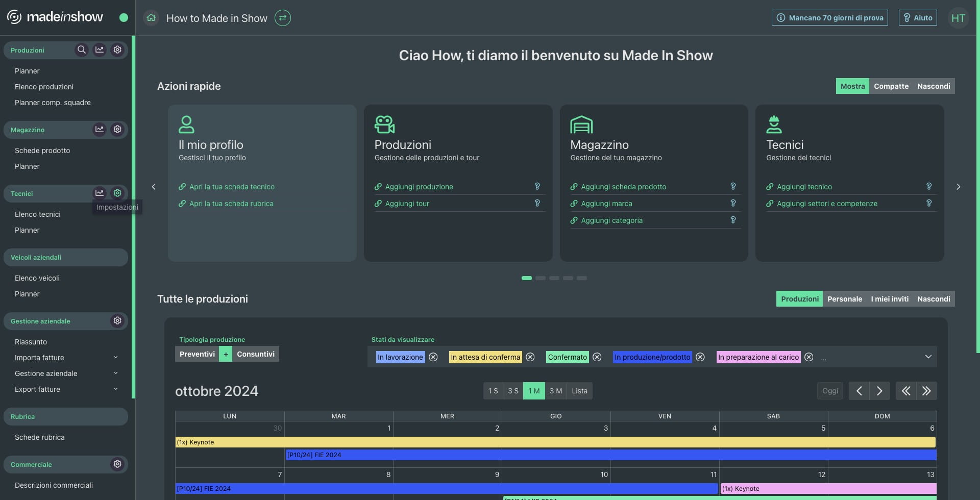
Task: Open the yellow Keynote event bar
Action: (x=555, y=442)
